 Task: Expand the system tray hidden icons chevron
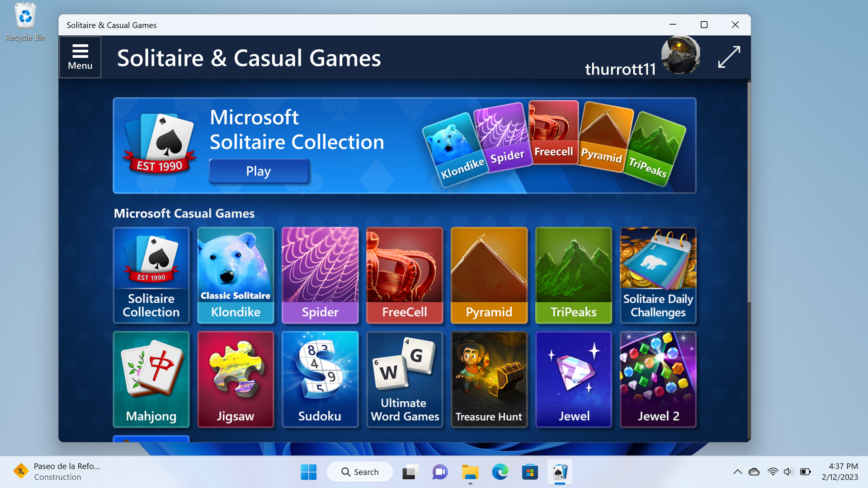coord(737,472)
